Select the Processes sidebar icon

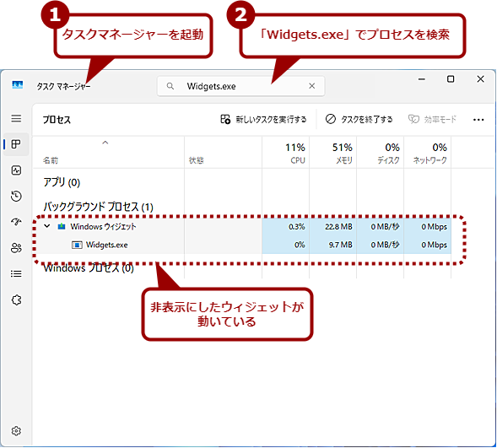16,144
